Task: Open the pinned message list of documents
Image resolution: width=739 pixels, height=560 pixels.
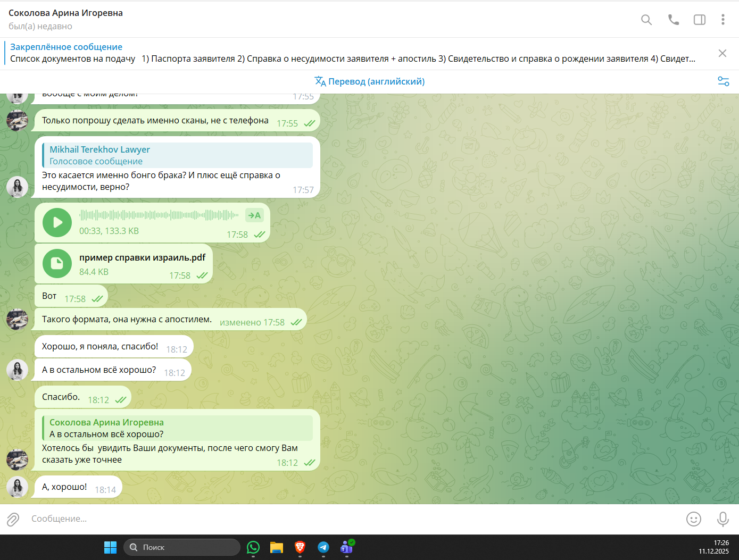Action: click(x=352, y=53)
